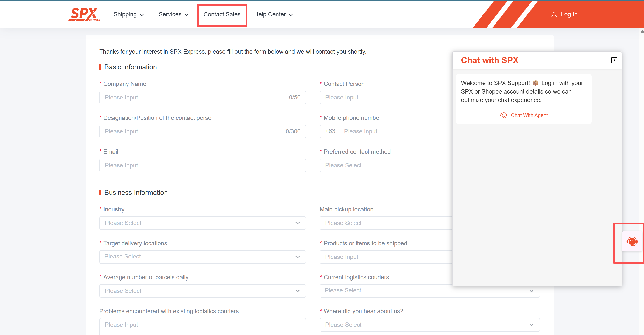Click the Help Center chevron arrow
Viewport: 644px width, 335px height.
291,15
